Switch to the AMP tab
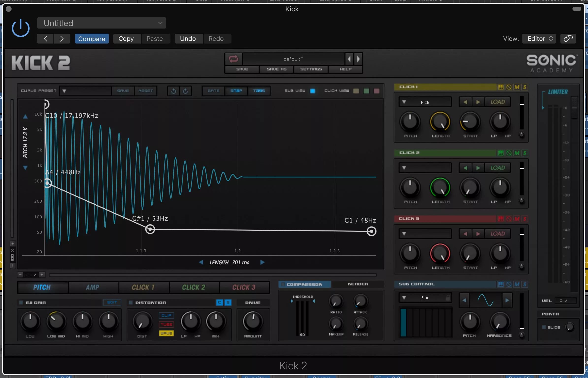 [93, 287]
